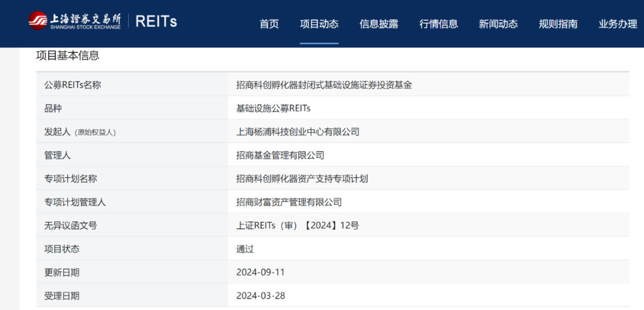644x310 pixels.
Task: Click the Shanghai Stock Exchange logo
Action: tap(75, 20)
